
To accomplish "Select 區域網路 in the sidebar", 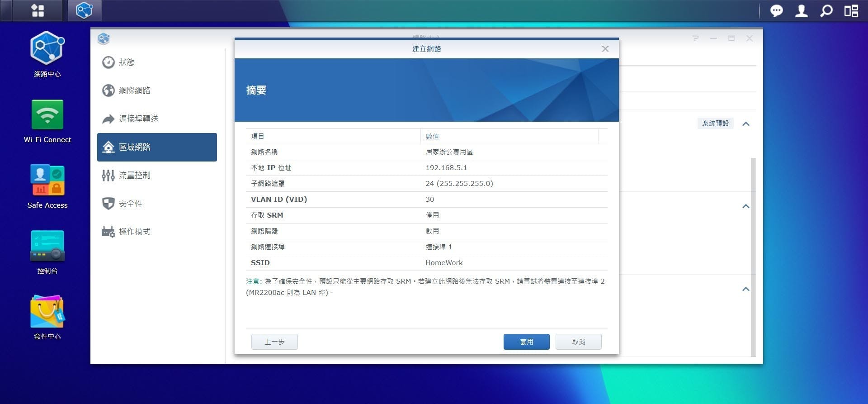I will coord(157,147).
